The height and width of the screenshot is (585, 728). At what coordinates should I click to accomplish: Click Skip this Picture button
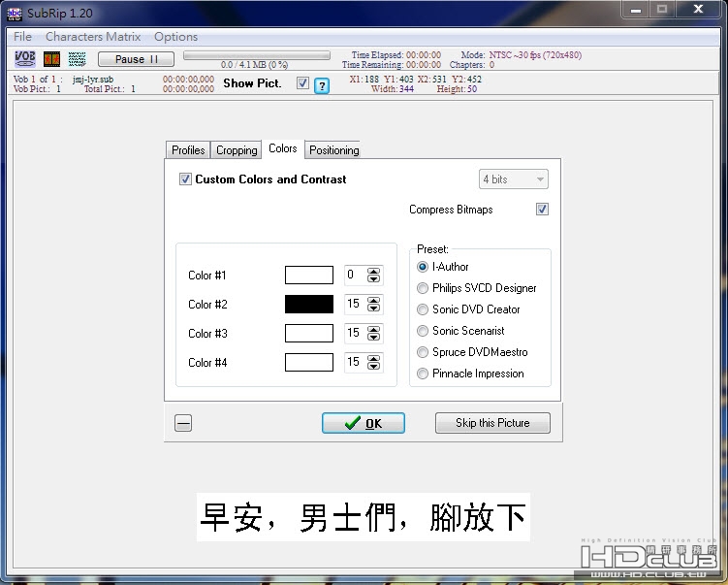point(492,423)
